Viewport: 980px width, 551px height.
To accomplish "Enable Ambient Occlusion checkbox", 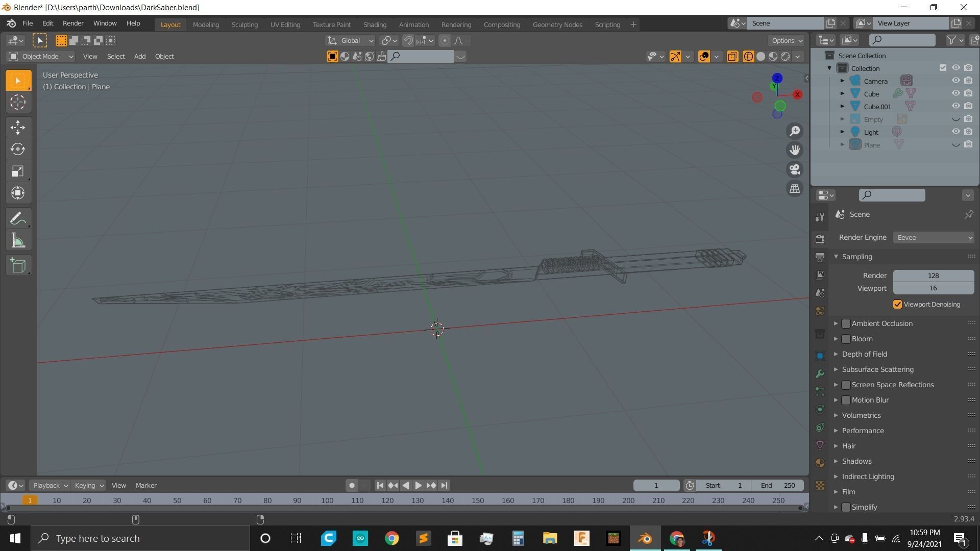I will click(x=846, y=323).
